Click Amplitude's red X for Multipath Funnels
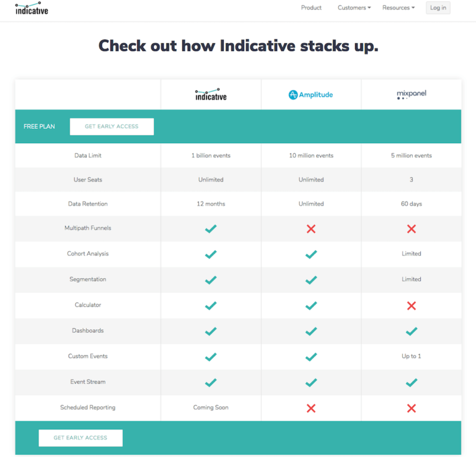Screen dimensions: 476x457 pos(311,228)
